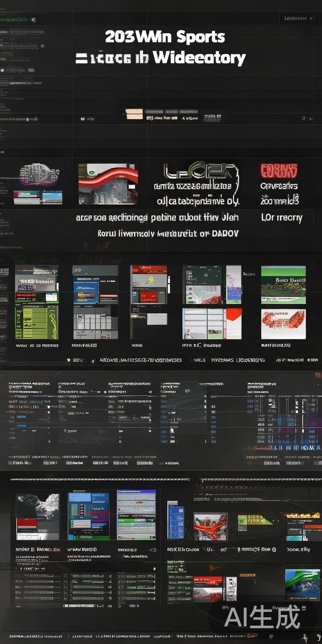Open the first gallery thumbnail with green panel
This screenshot has width=322, height=644.
tap(37, 302)
